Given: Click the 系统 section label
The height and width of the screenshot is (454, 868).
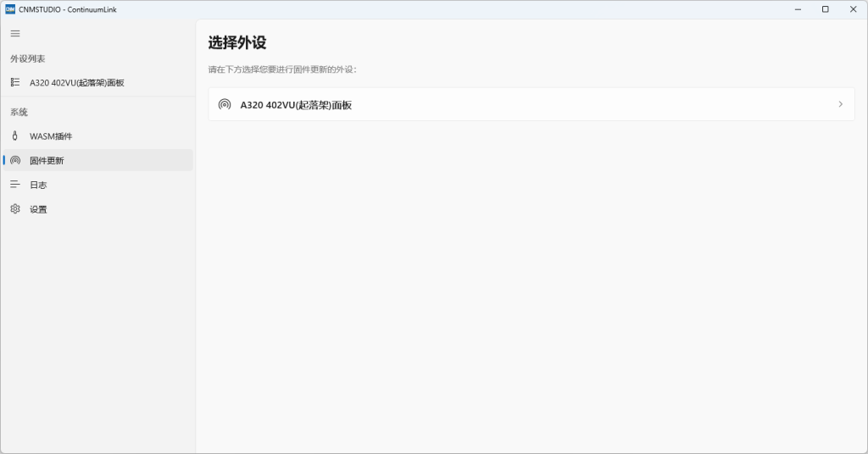Looking at the screenshot, I should pos(19,113).
